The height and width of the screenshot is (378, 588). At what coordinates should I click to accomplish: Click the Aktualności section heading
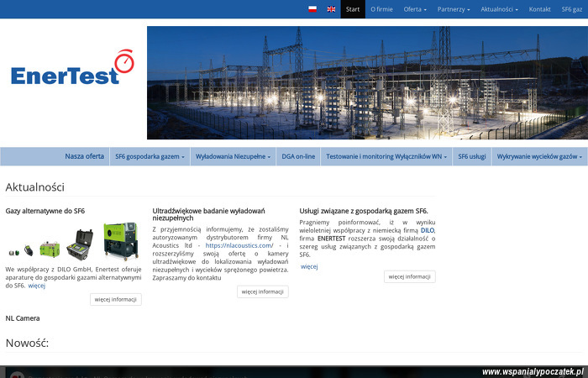(35, 187)
